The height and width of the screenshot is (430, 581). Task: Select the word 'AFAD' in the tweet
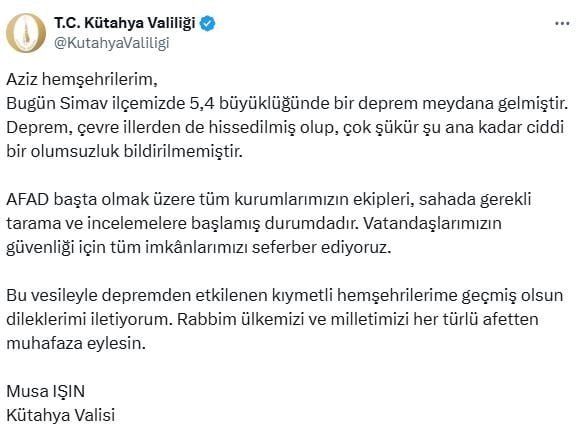(28, 199)
